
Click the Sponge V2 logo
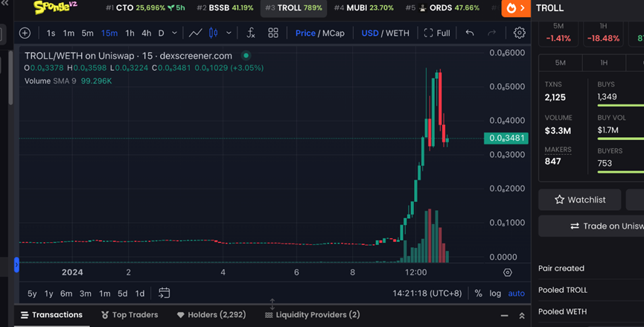(x=55, y=7)
